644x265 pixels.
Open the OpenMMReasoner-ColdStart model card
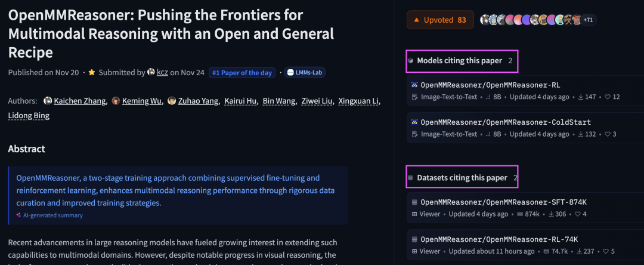(x=506, y=122)
